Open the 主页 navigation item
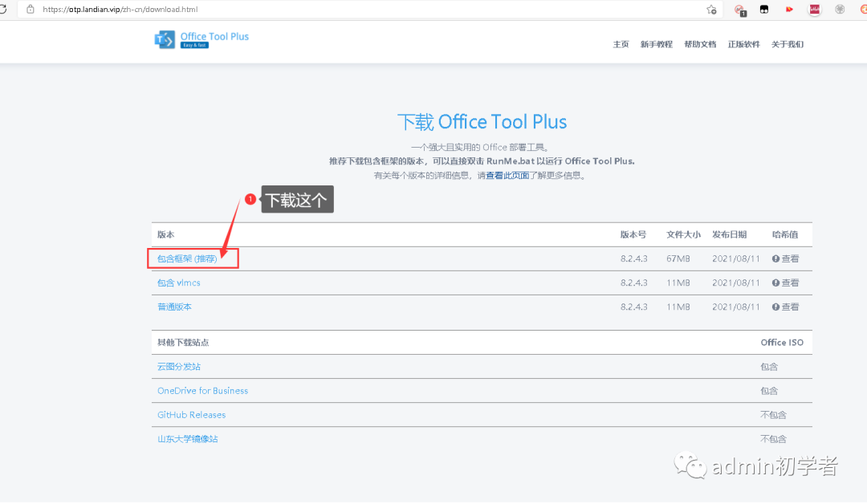The image size is (867, 504). tap(621, 44)
